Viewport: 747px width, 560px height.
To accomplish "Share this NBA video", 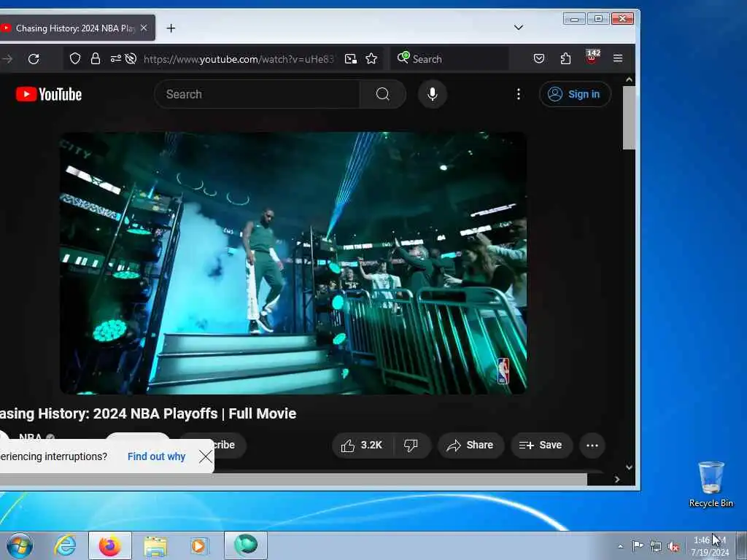I will click(471, 446).
